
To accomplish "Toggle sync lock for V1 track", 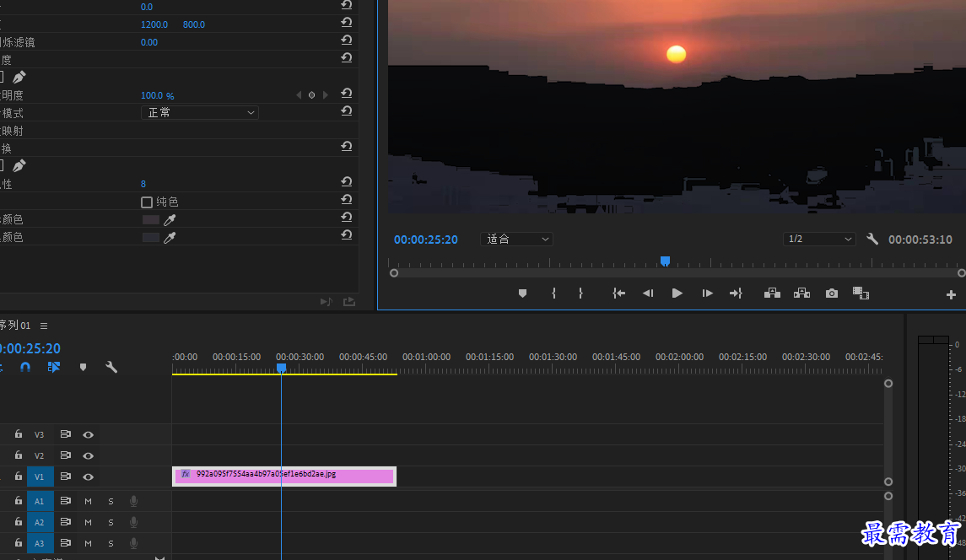I will tap(65, 477).
